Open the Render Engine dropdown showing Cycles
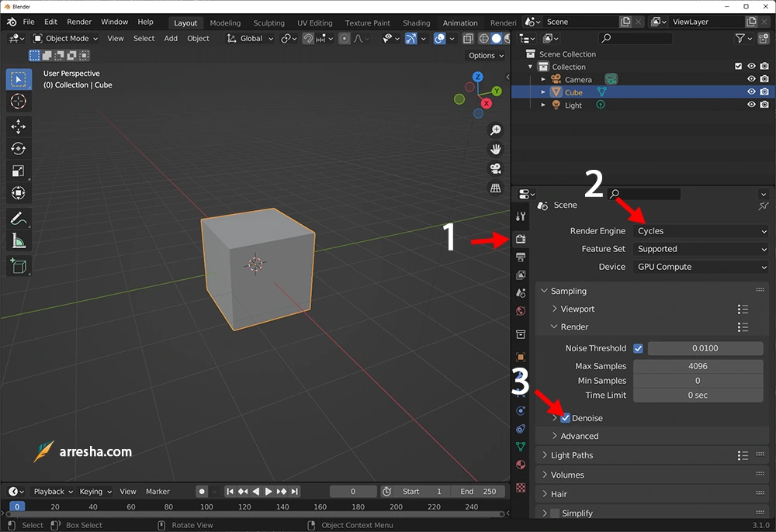 click(x=701, y=230)
